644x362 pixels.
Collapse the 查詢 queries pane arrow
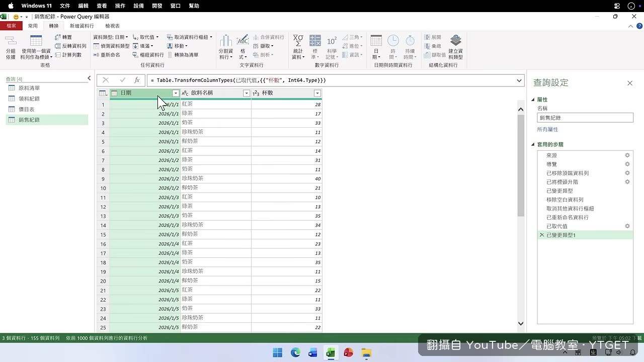click(89, 78)
